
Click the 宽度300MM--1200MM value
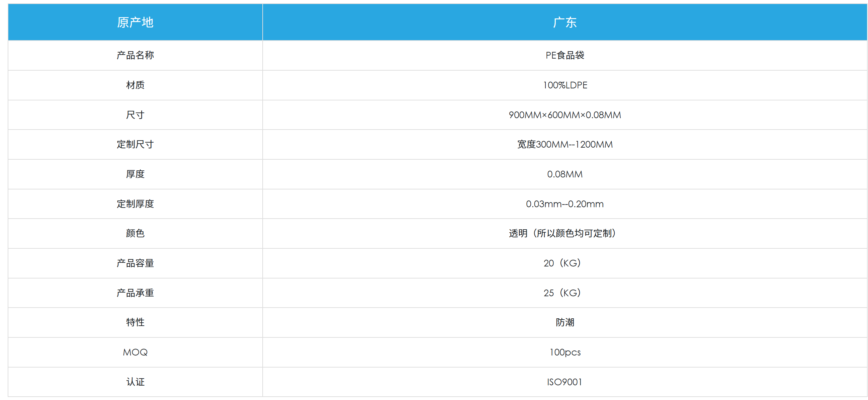565,144
